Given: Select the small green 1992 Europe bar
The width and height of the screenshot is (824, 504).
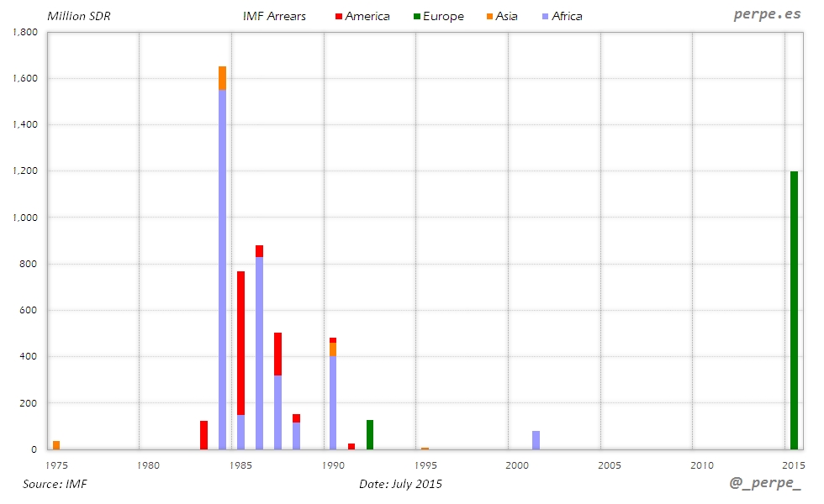Looking at the screenshot, I should 370,434.
